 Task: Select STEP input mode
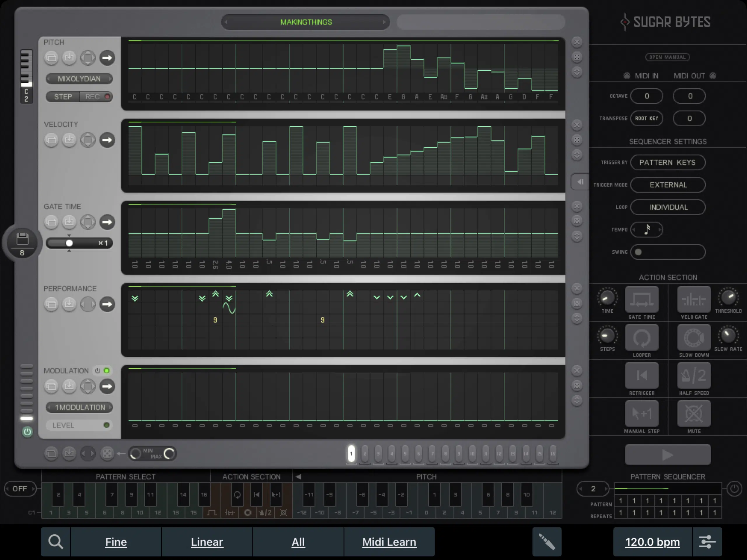(x=63, y=97)
